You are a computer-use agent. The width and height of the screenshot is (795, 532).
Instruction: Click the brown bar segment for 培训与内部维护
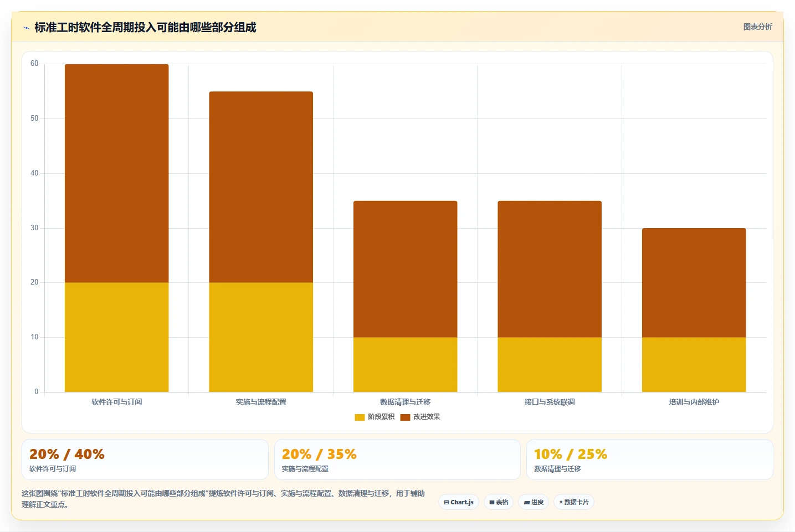(694, 283)
